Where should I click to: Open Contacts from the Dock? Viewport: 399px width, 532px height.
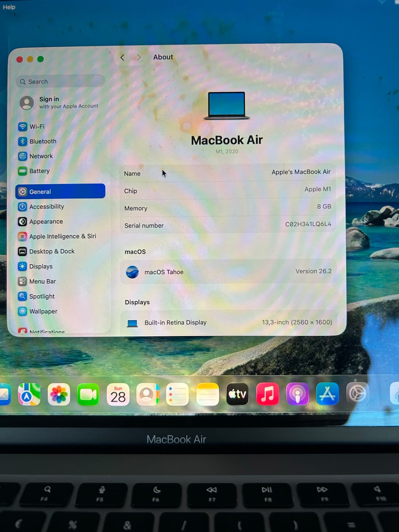[148, 394]
